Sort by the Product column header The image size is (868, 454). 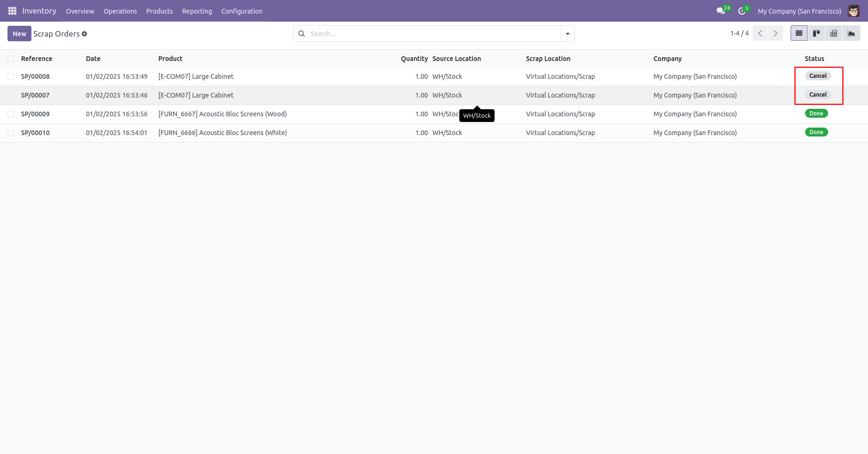[x=170, y=59]
